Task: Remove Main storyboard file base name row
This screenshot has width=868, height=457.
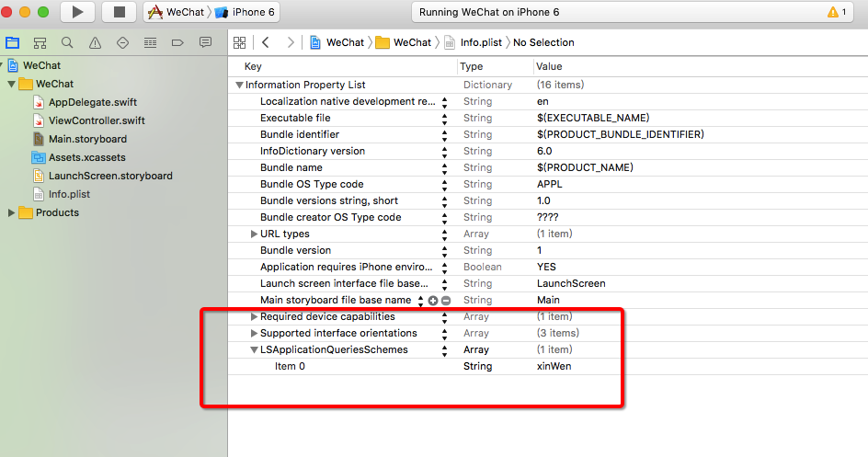Action: coord(446,301)
